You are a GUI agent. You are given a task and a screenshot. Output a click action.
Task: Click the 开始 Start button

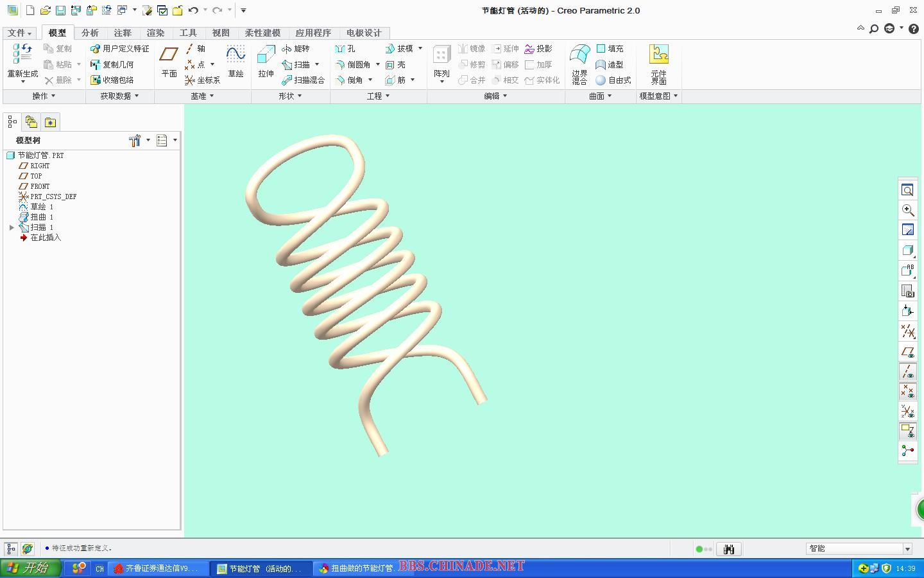pos(31,568)
